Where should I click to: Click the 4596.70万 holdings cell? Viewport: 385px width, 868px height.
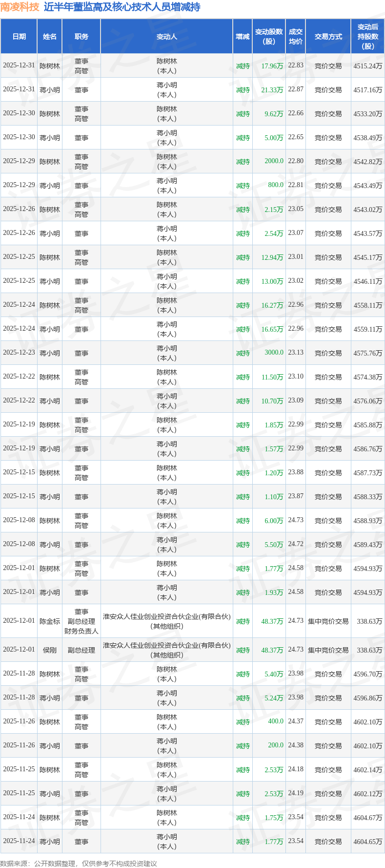pyautogui.click(x=368, y=674)
